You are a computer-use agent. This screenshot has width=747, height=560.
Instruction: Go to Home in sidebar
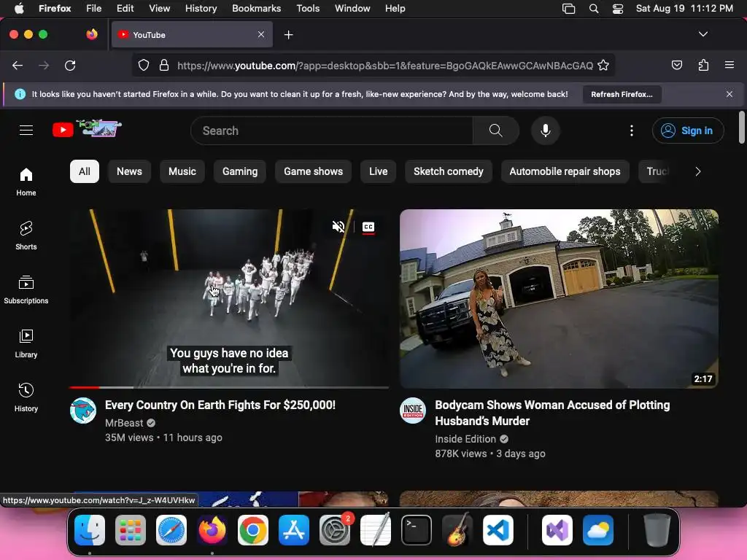[x=26, y=182]
